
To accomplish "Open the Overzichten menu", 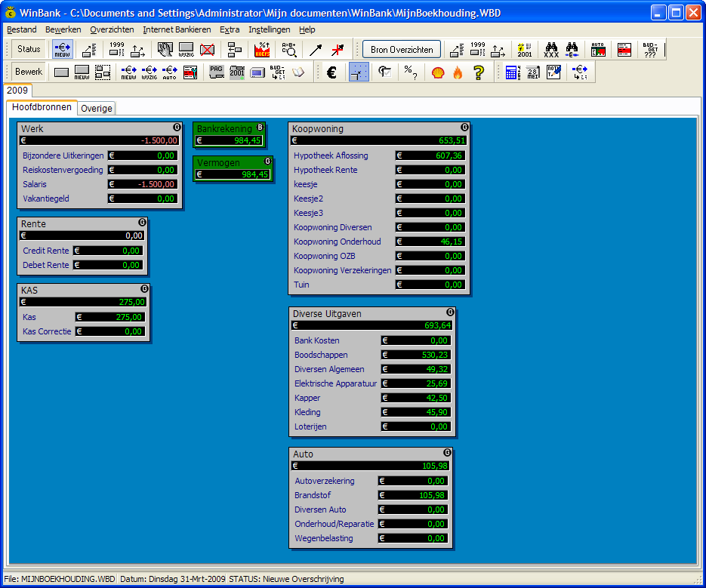I will (x=112, y=29).
